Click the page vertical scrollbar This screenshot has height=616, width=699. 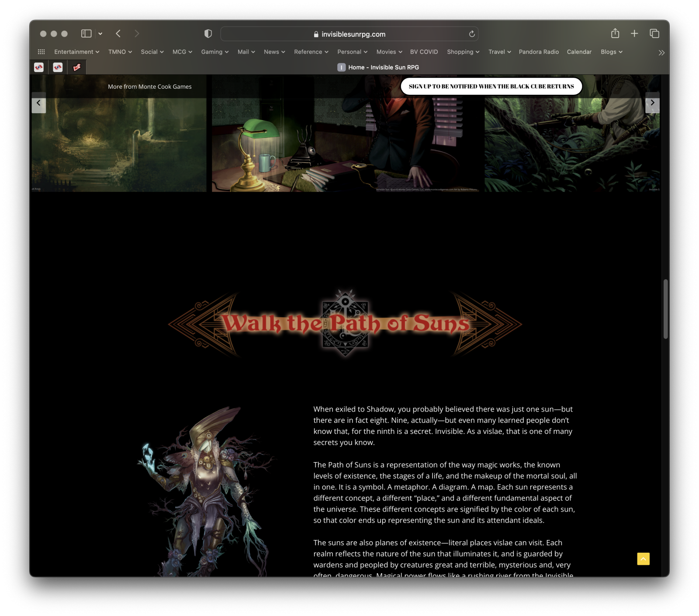(x=665, y=309)
